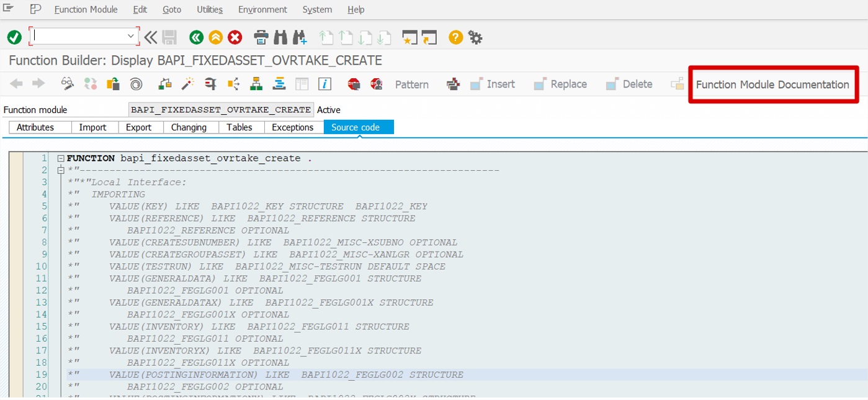
Task: Open Help with the question mark icon
Action: (455, 37)
